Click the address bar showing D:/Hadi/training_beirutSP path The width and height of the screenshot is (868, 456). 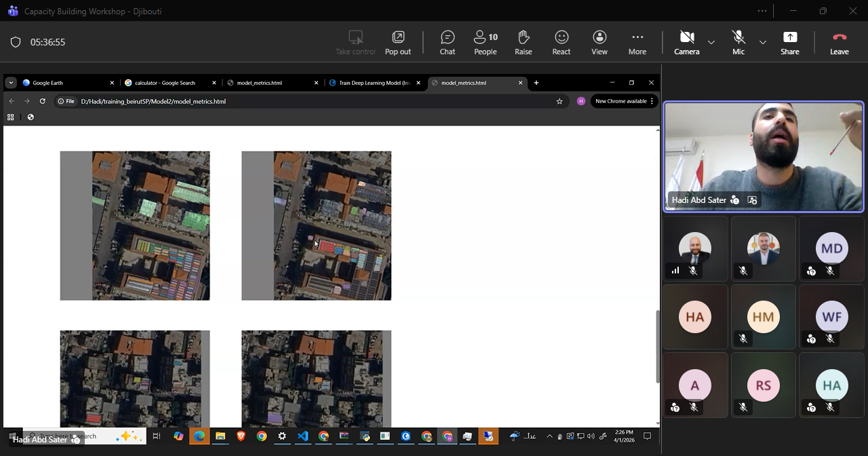pyautogui.click(x=312, y=101)
